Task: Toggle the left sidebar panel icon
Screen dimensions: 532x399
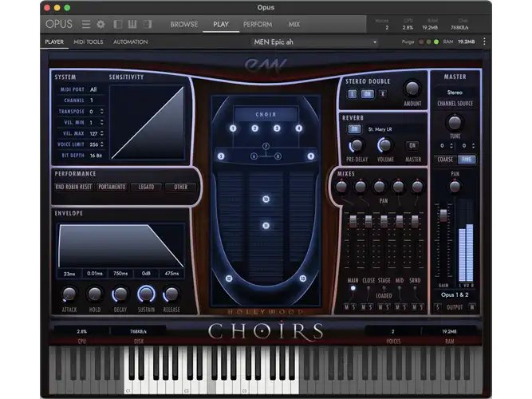Action: pyautogui.click(x=117, y=24)
